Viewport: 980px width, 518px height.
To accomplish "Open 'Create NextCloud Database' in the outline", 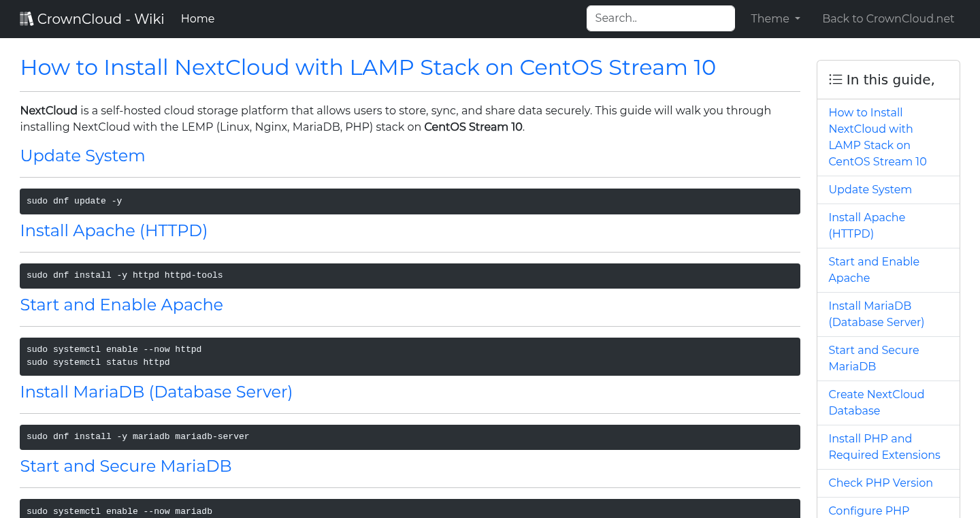I will click(x=876, y=402).
